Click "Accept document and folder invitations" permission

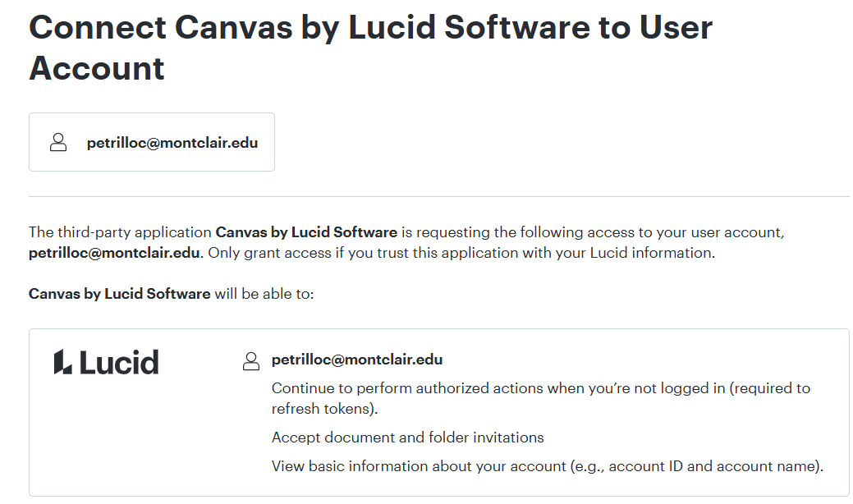pos(408,438)
